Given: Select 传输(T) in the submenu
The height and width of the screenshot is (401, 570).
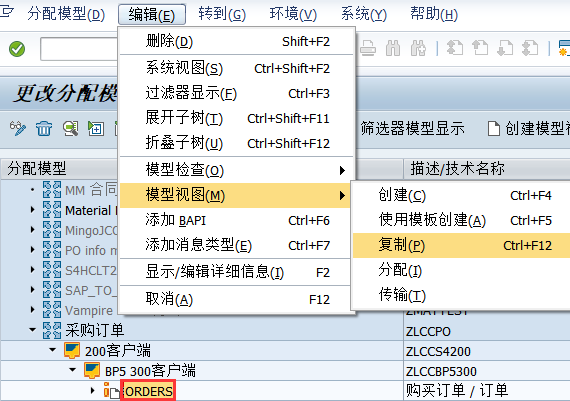Looking at the screenshot, I should point(461,295).
